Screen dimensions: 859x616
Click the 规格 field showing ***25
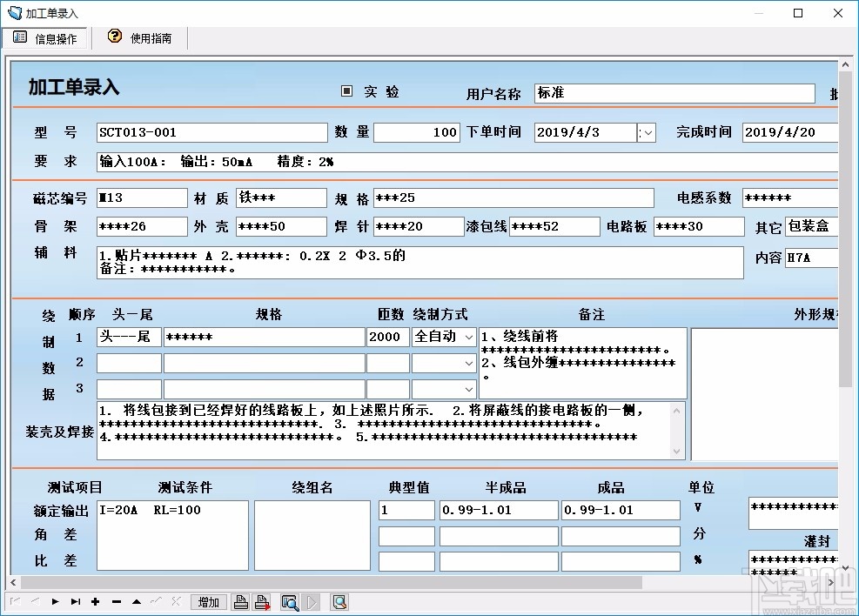(513, 198)
